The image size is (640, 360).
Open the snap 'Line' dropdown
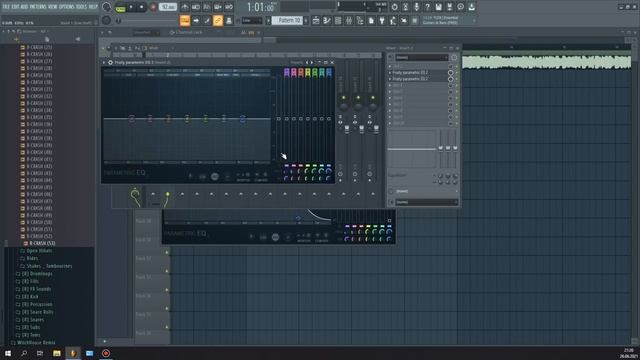(251, 20)
